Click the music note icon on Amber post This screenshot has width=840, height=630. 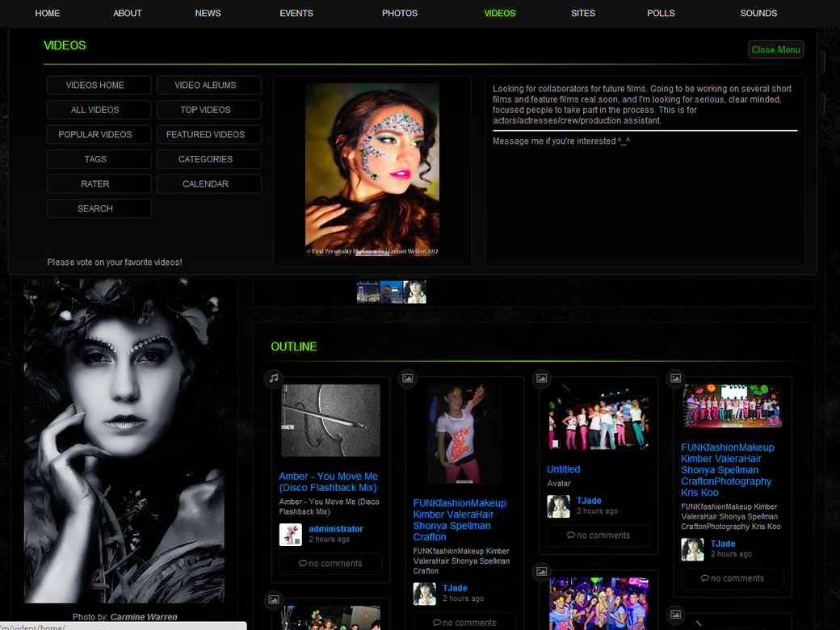[274, 378]
